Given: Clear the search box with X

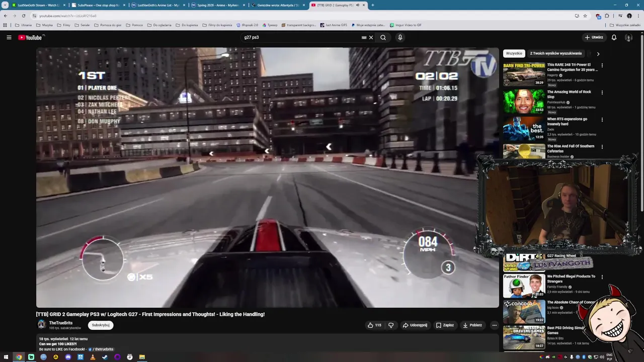Looking at the screenshot, I should point(371,37).
